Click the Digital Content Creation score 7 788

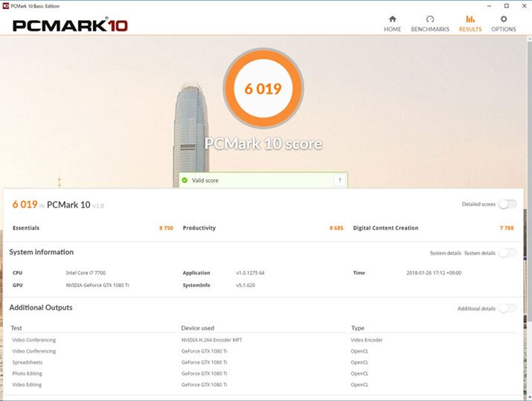(507, 228)
